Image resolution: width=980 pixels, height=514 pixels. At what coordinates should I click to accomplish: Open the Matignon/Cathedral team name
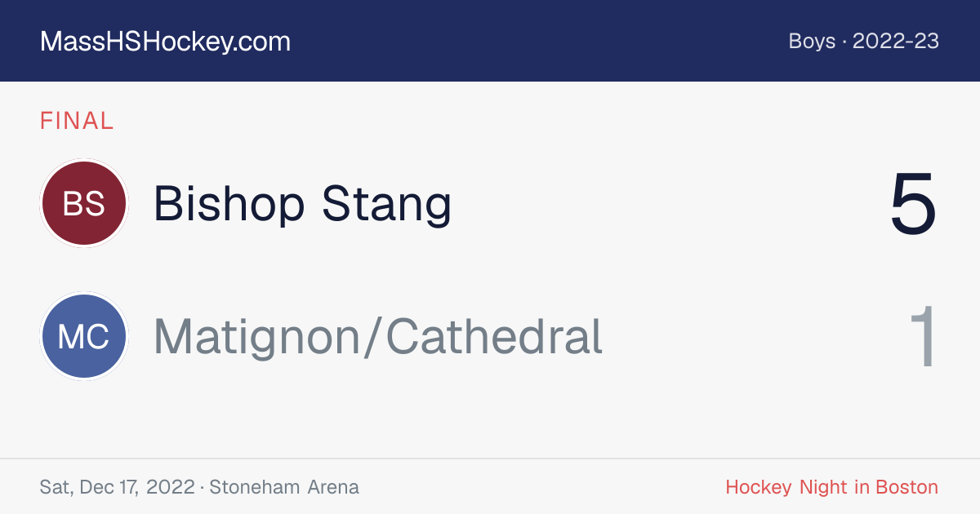click(x=378, y=336)
